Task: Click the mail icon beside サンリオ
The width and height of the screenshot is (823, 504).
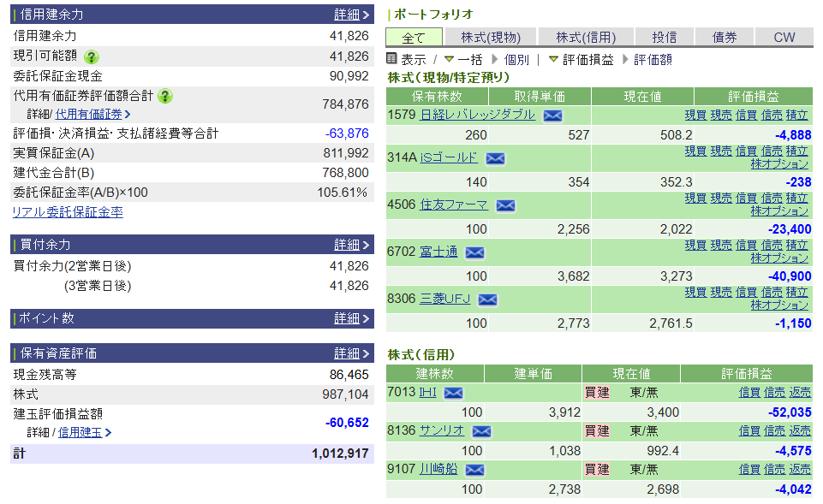Action: [x=481, y=431]
